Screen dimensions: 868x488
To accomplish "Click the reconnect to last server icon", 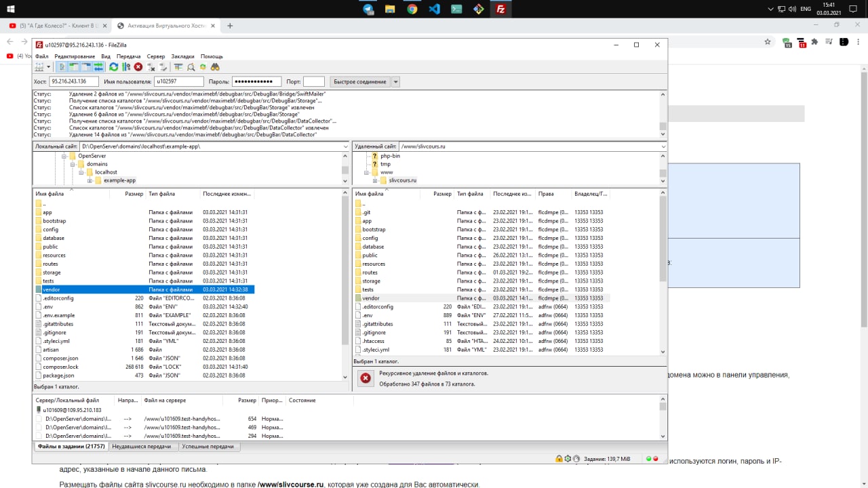I will pos(163,67).
